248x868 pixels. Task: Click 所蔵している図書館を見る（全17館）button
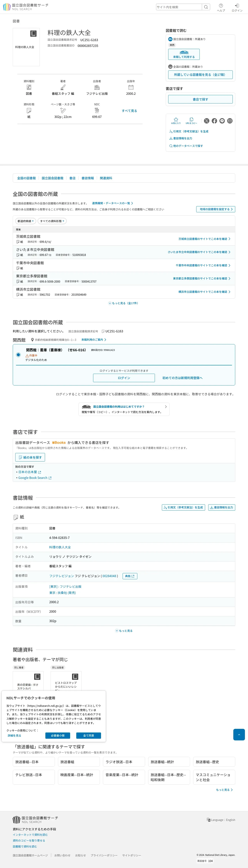click(200, 75)
